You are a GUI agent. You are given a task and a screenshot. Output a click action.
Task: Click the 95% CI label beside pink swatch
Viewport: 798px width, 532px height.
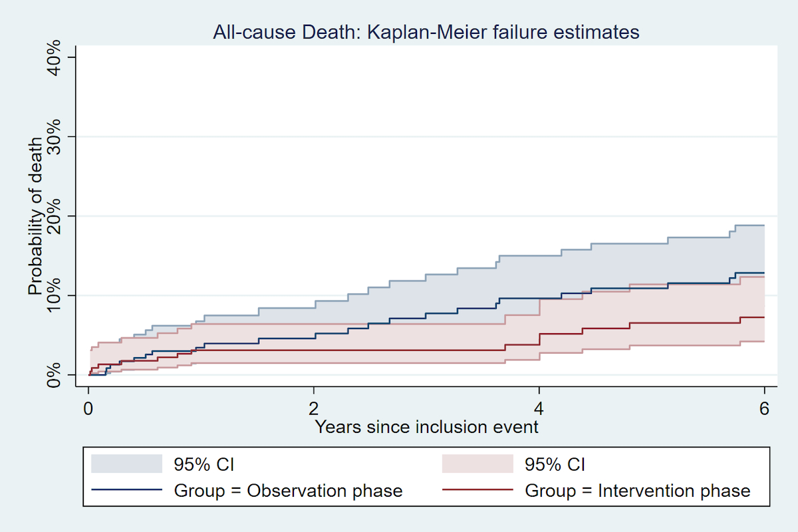click(x=555, y=464)
